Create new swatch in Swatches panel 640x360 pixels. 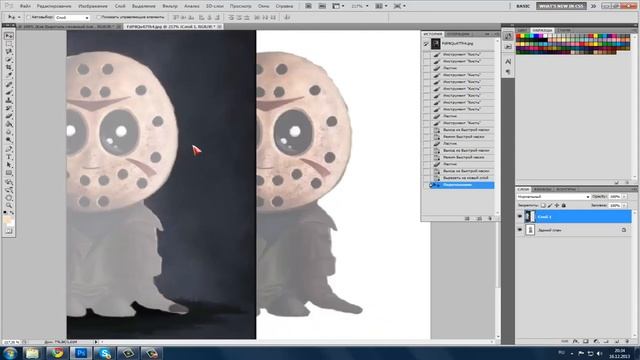tap(617, 182)
